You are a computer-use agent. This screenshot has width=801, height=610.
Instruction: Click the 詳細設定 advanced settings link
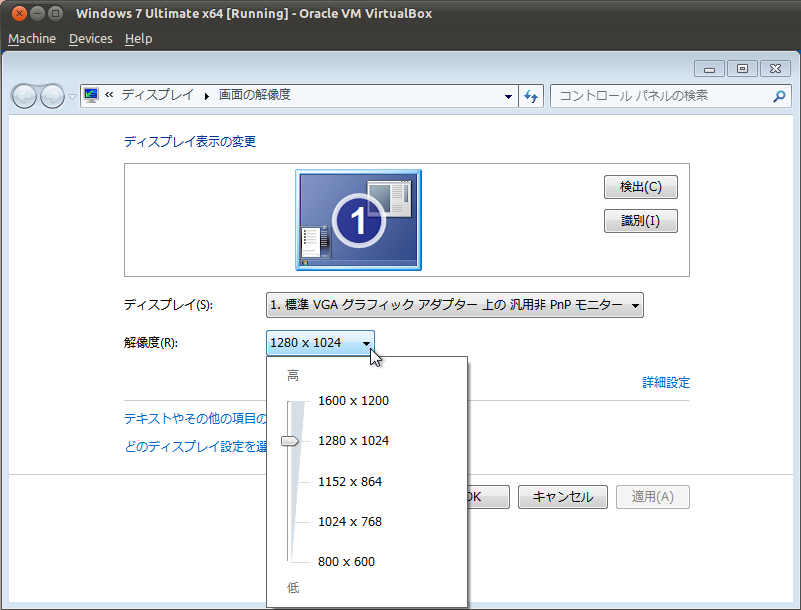pyautogui.click(x=666, y=382)
